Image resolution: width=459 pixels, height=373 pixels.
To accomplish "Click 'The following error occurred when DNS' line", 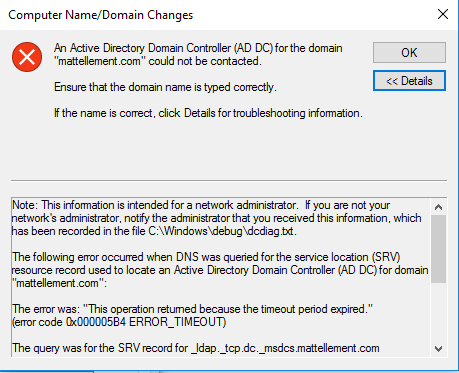I will (206, 257).
